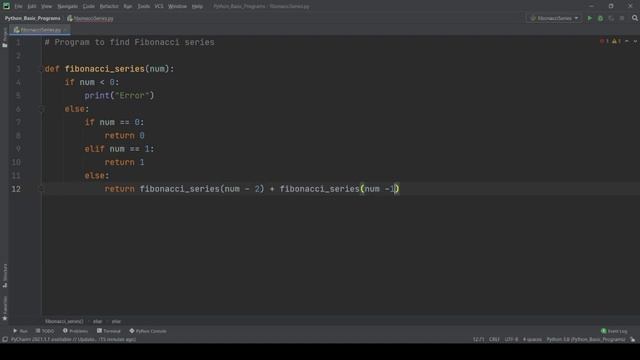This screenshot has height=360, width=640.
Task: Open the Project tool window sidebar button
Action: tap(5, 38)
